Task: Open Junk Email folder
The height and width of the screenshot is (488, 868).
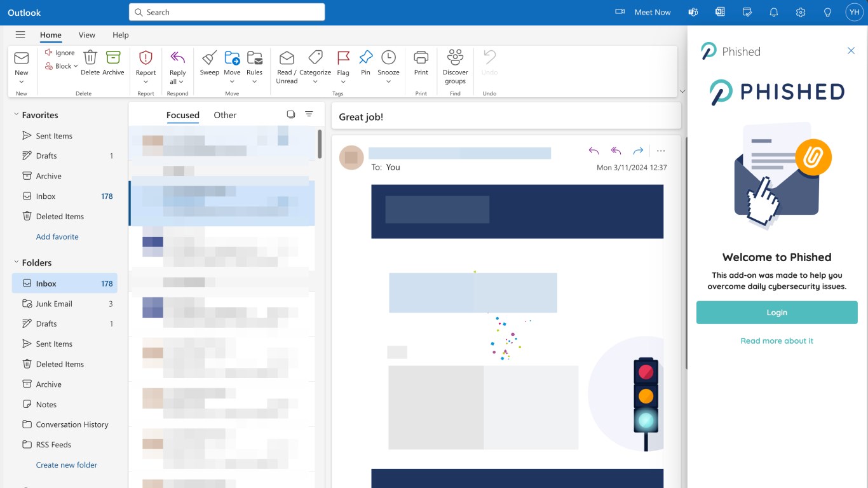Action: [65, 304]
